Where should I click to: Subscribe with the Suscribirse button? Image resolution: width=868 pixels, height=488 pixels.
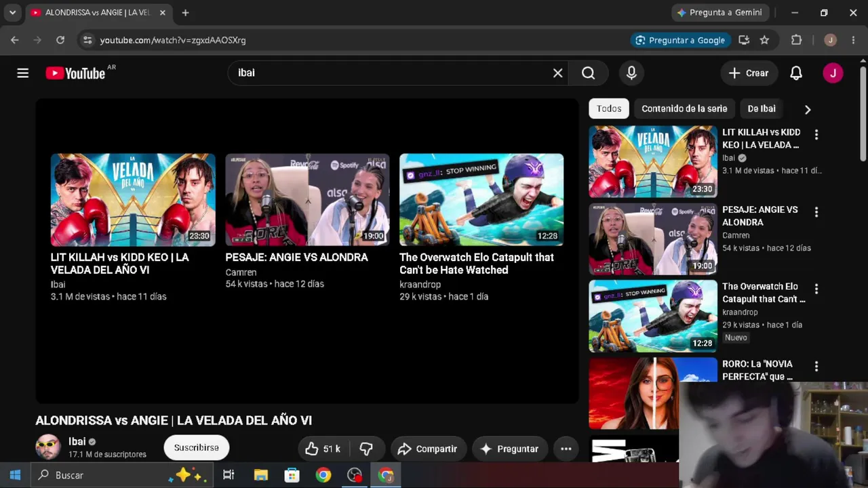197,447
